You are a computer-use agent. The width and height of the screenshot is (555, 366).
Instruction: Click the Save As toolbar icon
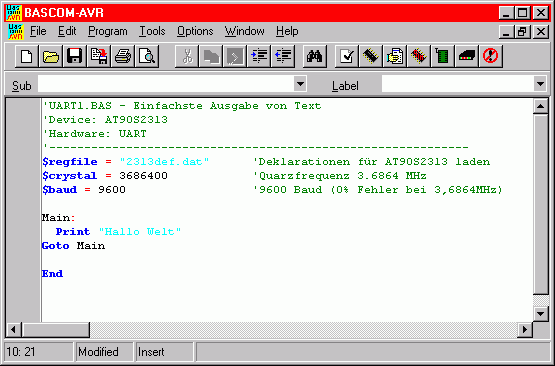[x=99, y=56]
